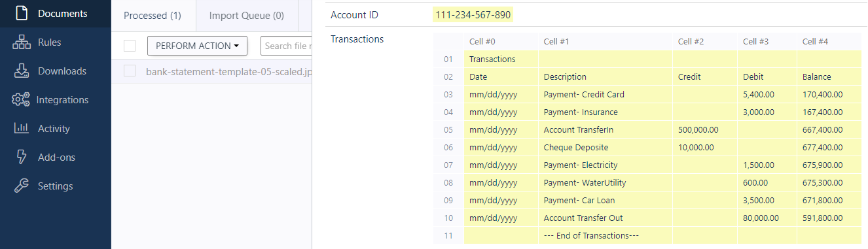This screenshot has height=249, width=868.
Task: Click the Search file name input field
Action: tap(286, 46)
